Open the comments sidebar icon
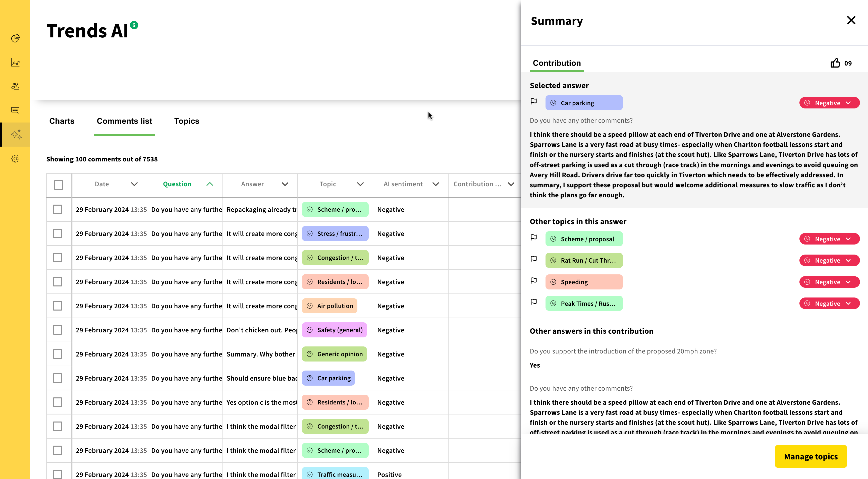This screenshot has height=479, width=868. (x=15, y=110)
